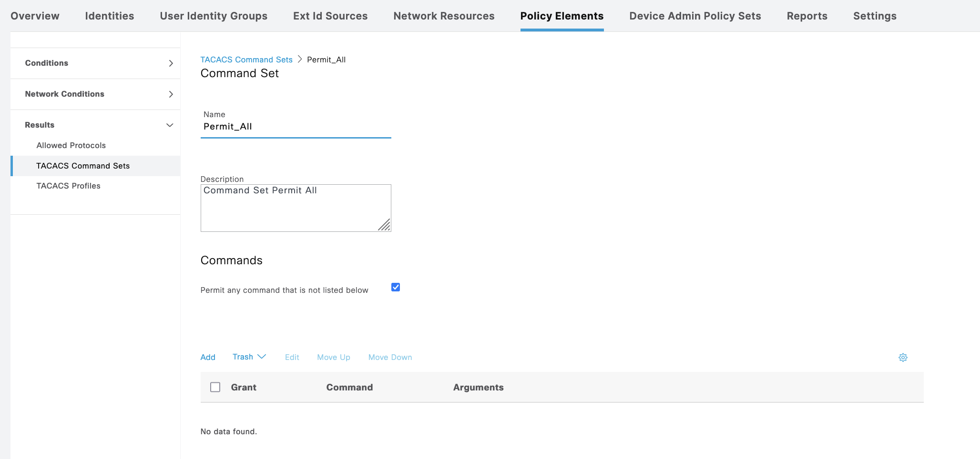
Task: Uncheck Permit any command not listed checkbox
Action: point(396,287)
